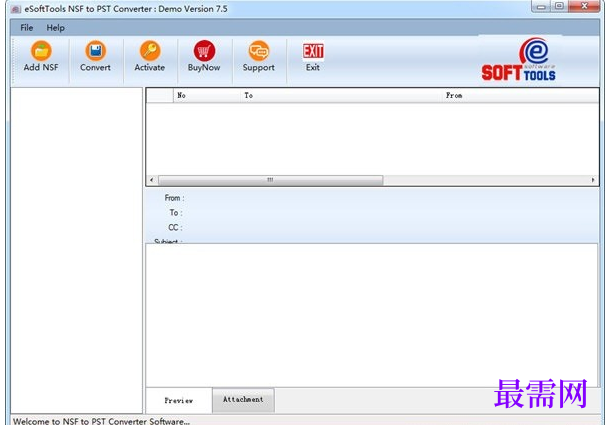
Task: Click the red EXIT icon
Action: pos(313,51)
